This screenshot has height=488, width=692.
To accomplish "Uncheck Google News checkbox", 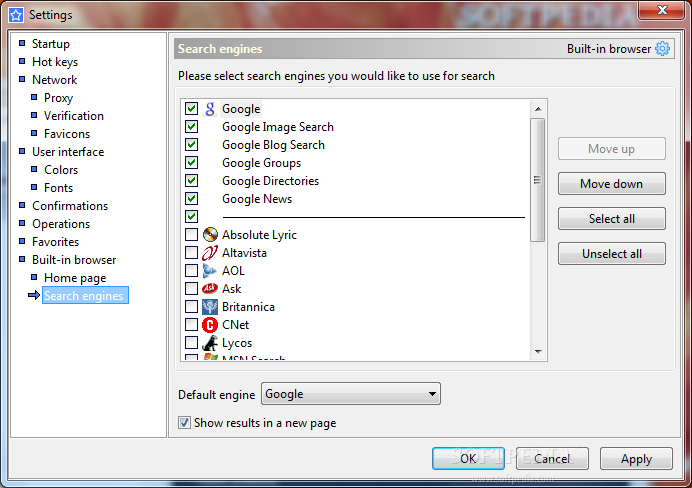I will pyautogui.click(x=191, y=199).
